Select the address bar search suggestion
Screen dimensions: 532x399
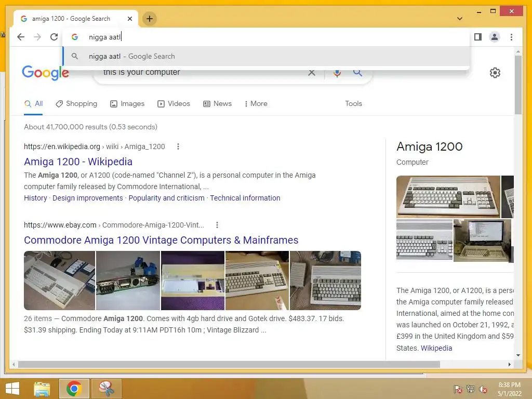[267, 56]
